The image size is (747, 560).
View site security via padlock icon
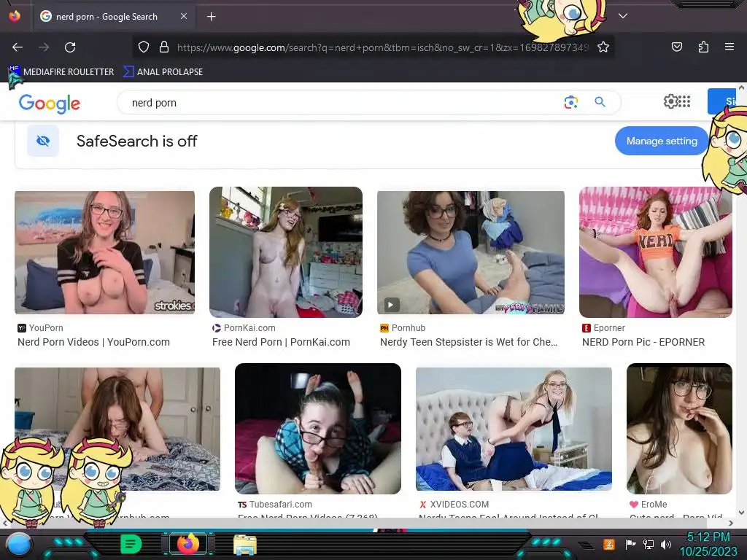click(164, 47)
